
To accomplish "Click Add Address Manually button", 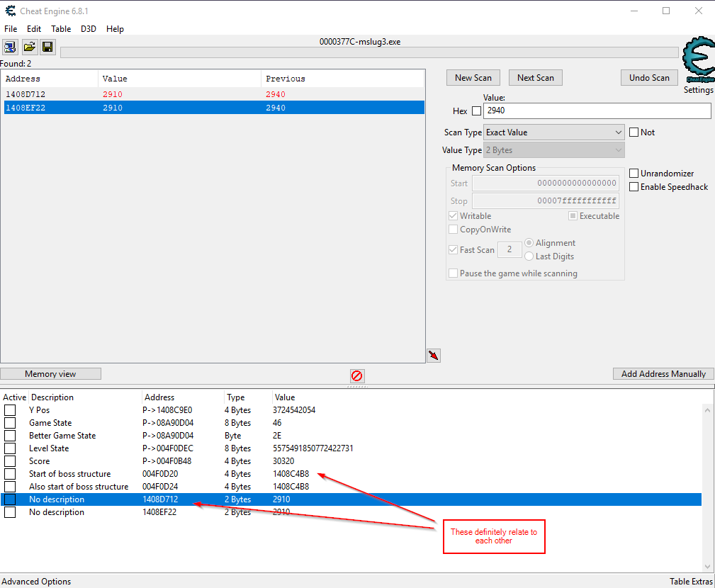I will pyautogui.click(x=663, y=374).
